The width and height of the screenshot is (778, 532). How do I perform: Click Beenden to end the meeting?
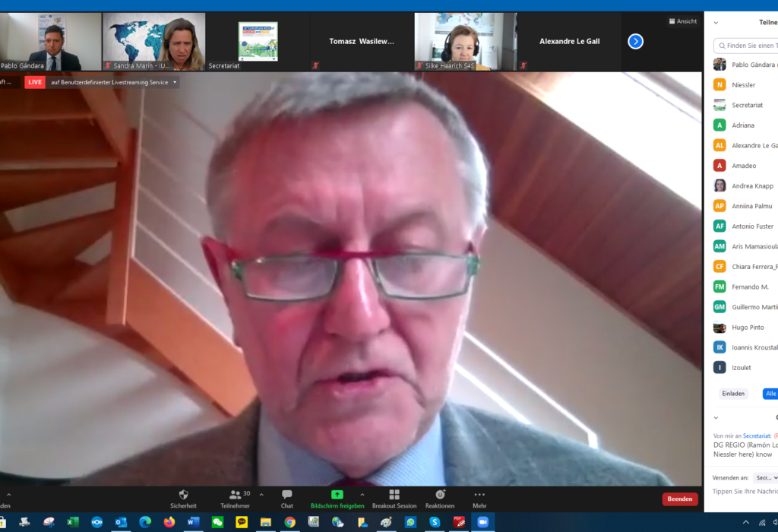679,499
